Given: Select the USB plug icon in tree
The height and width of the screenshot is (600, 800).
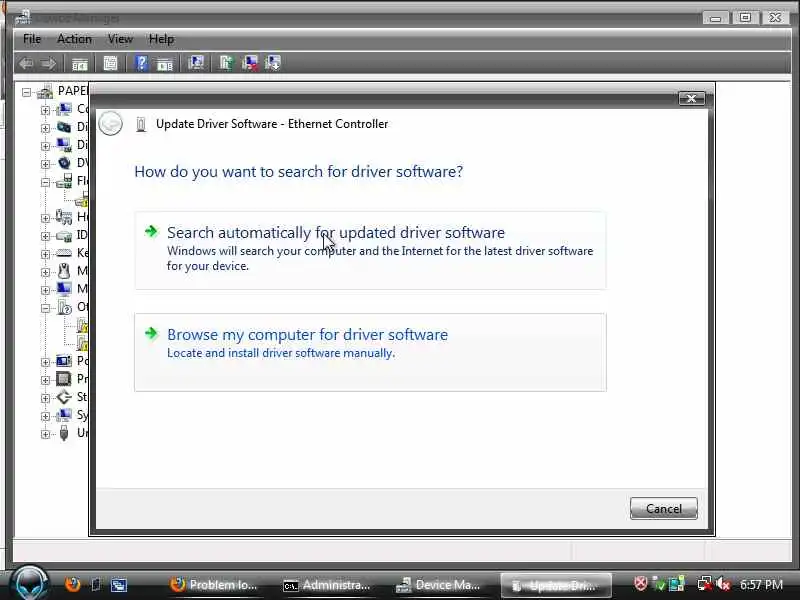Looking at the screenshot, I should coord(64,433).
